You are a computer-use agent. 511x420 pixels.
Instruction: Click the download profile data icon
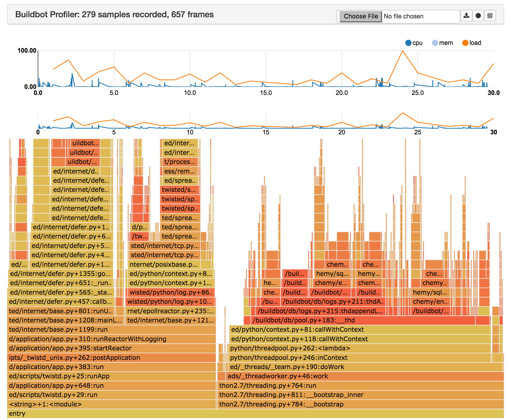pyautogui.click(x=467, y=16)
